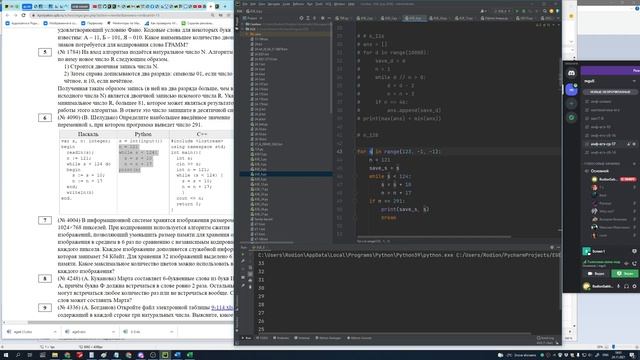Click the locate-in-project target icon
This screenshot has width=640, height=360.
301,18
